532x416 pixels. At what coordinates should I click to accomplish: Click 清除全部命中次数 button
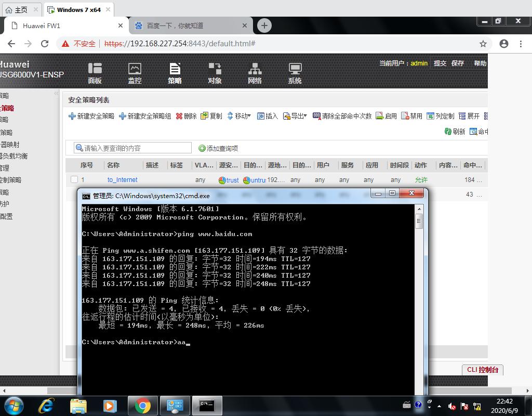342,116
